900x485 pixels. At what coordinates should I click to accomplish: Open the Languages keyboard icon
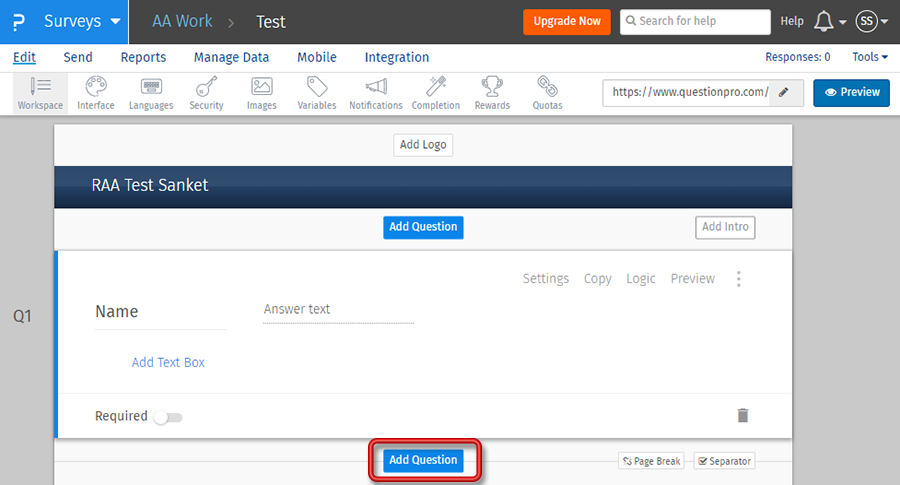tap(151, 93)
